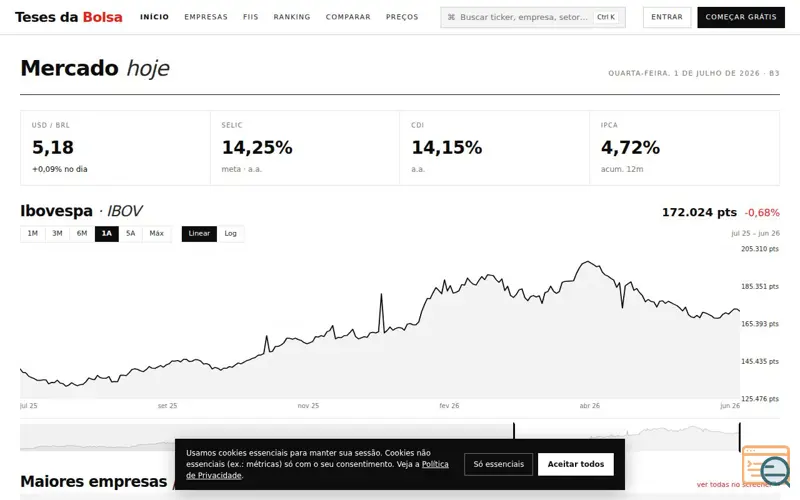Click the +0,09% no dia text
Screen dimensions: 800x500
(x=60, y=169)
